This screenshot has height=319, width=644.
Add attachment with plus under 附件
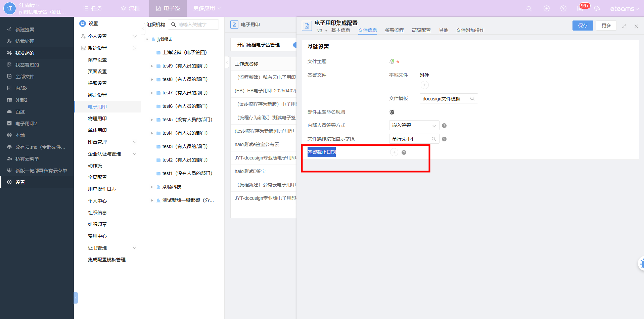[x=425, y=85]
